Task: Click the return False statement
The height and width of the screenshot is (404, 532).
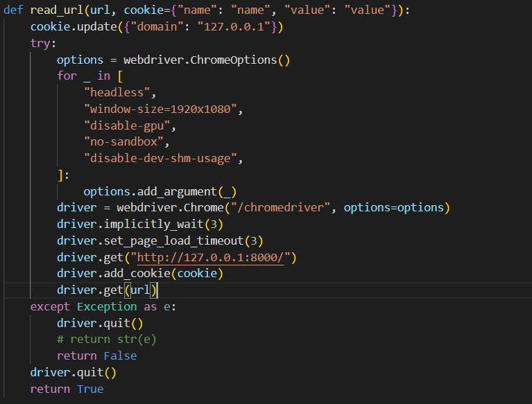Action: pyautogui.click(x=96, y=356)
